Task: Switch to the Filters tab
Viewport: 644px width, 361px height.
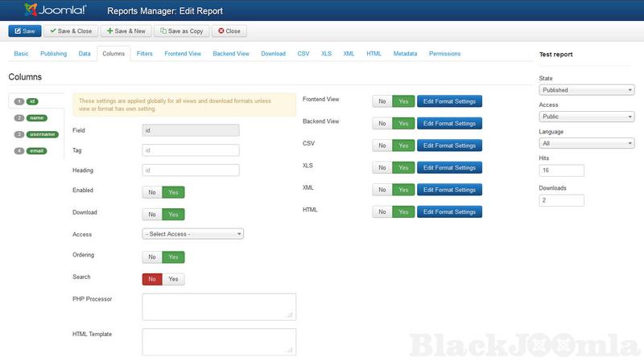Action: click(x=145, y=54)
